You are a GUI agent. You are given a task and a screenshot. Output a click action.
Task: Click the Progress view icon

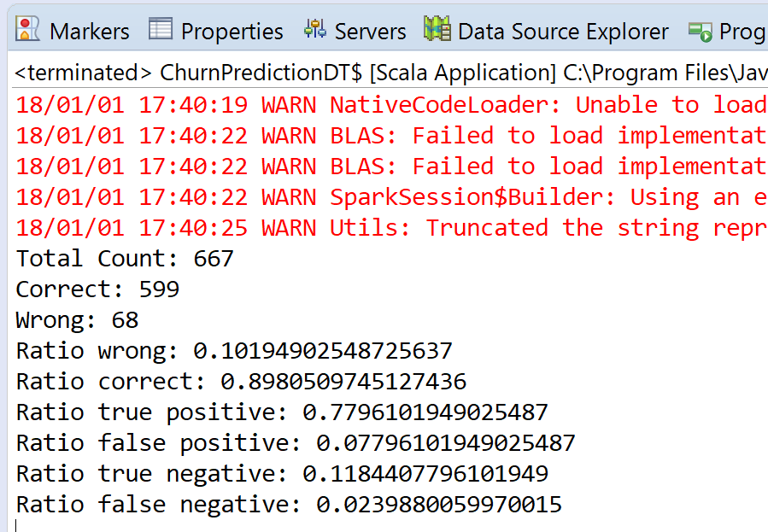tap(701, 31)
